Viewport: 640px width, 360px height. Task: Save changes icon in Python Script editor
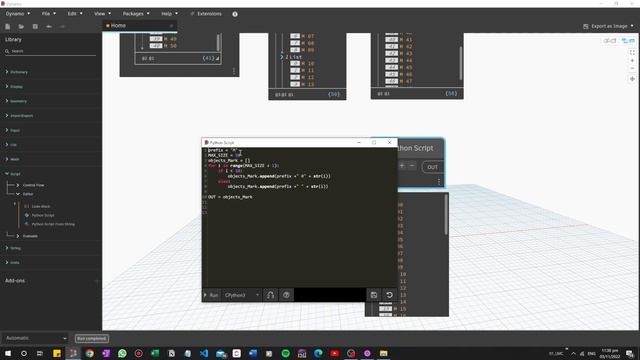373,295
